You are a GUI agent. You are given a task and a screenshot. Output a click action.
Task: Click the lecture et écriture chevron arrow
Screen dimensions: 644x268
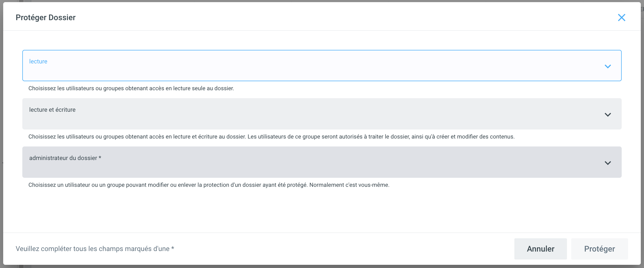(x=608, y=115)
